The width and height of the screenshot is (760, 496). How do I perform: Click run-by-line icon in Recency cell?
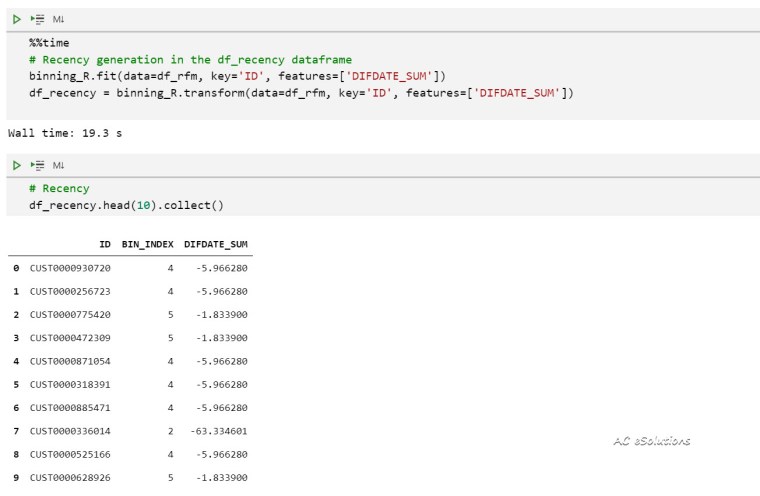(x=36, y=164)
